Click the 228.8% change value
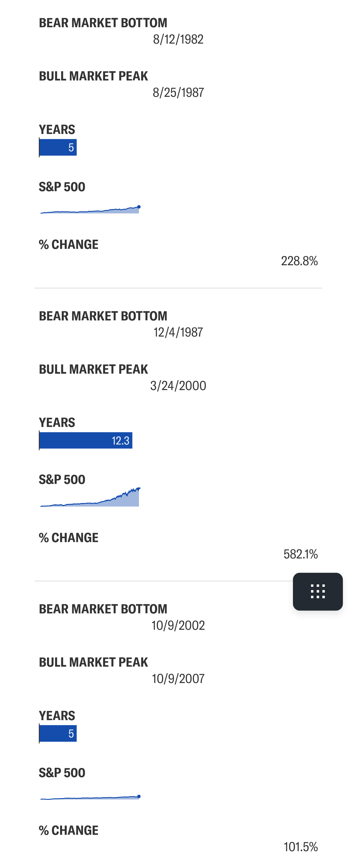The width and height of the screenshot is (356, 868). (299, 261)
